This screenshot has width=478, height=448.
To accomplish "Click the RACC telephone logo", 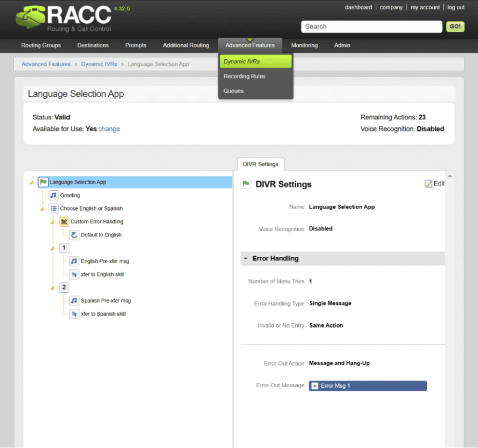I will (x=30, y=17).
